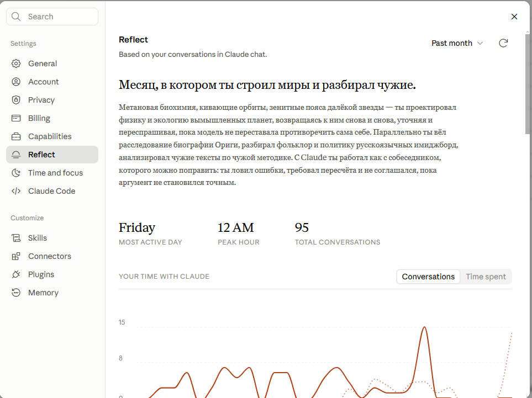
Task: Click the Friday most active day value
Action: pyautogui.click(x=137, y=227)
